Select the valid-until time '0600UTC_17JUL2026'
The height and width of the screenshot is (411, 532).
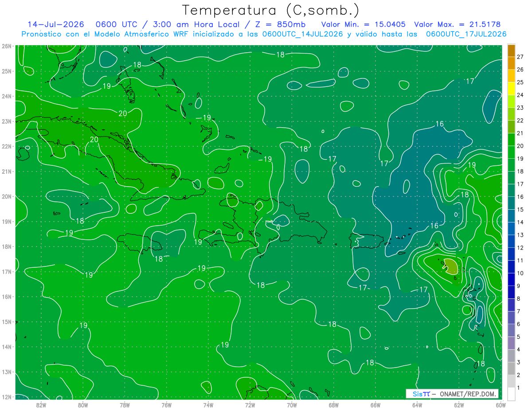point(466,34)
